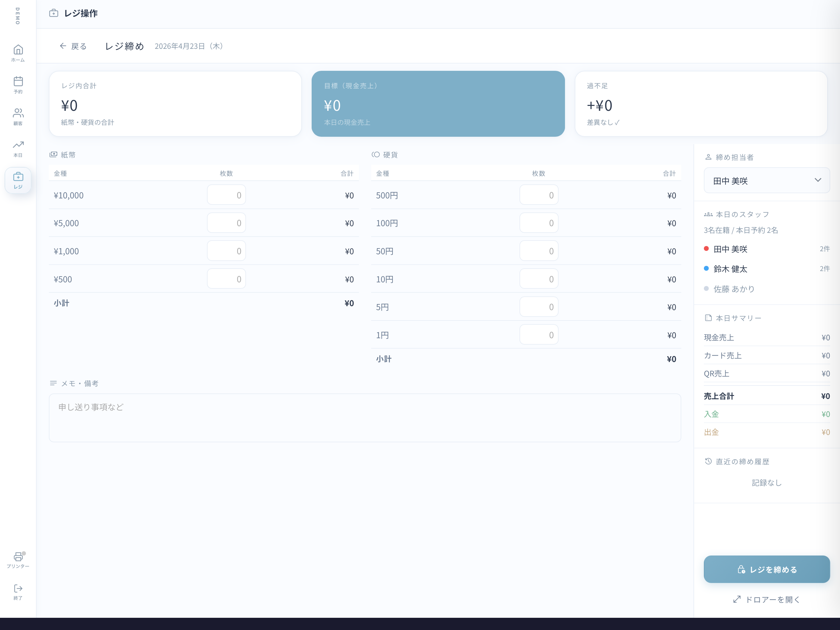The width and height of the screenshot is (840, 630).
Task: Open the プリンター printer sidebar icon
Action: click(x=18, y=560)
